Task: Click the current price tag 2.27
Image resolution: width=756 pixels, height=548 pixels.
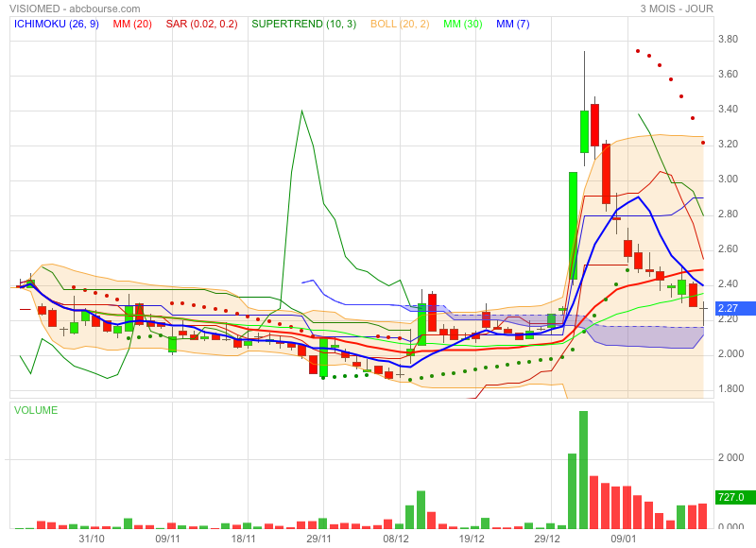Action: 734,308
